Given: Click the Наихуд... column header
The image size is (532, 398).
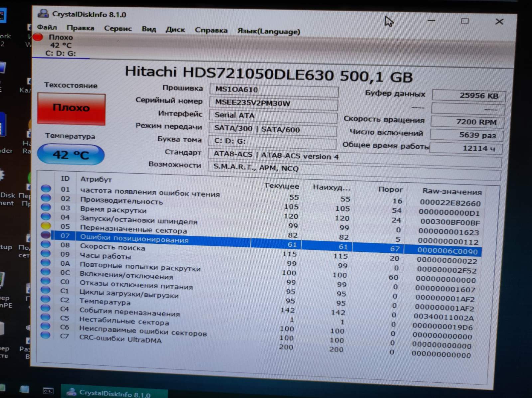Looking at the screenshot, I should pyautogui.click(x=332, y=188).
